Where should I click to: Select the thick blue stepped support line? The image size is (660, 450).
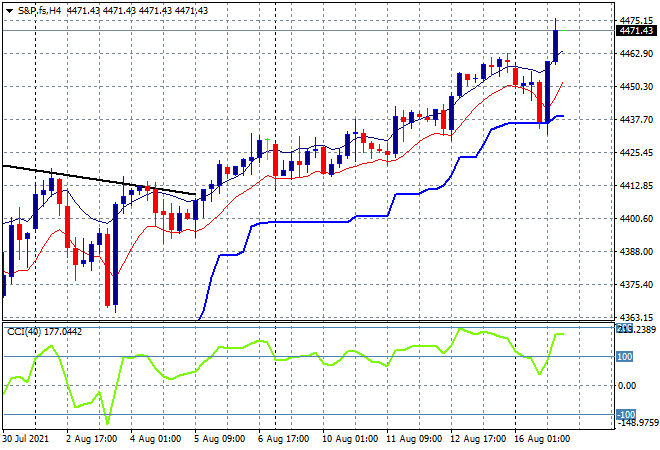[x=313, y=222]
